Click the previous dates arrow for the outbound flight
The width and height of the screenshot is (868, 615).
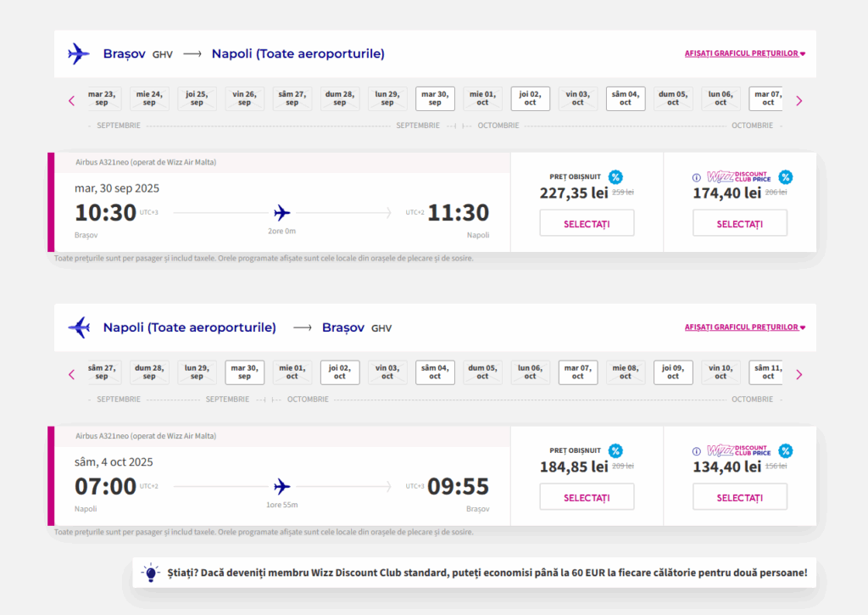(71, 100)
